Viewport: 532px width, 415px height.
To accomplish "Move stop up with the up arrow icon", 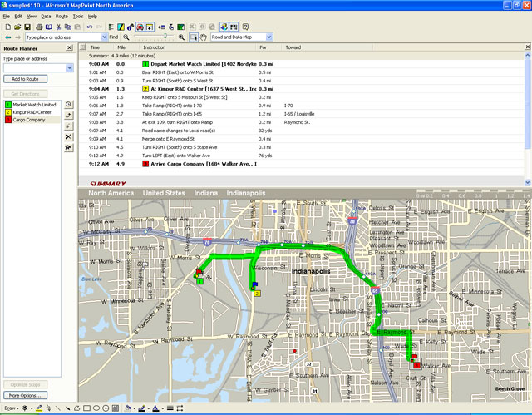I will (x=68, y=116).
